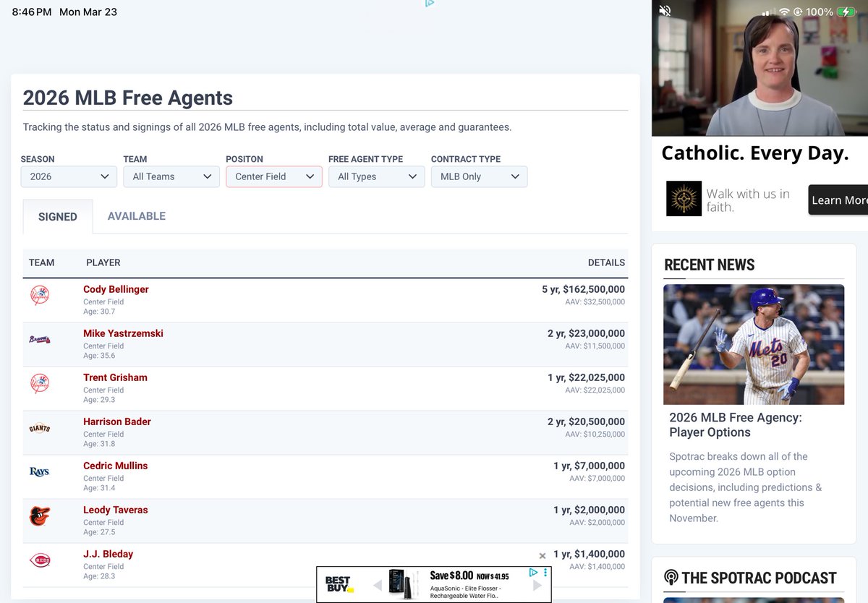
Task: Open the Season dropdown showing 2026
Action: click(x=68, y=176)
